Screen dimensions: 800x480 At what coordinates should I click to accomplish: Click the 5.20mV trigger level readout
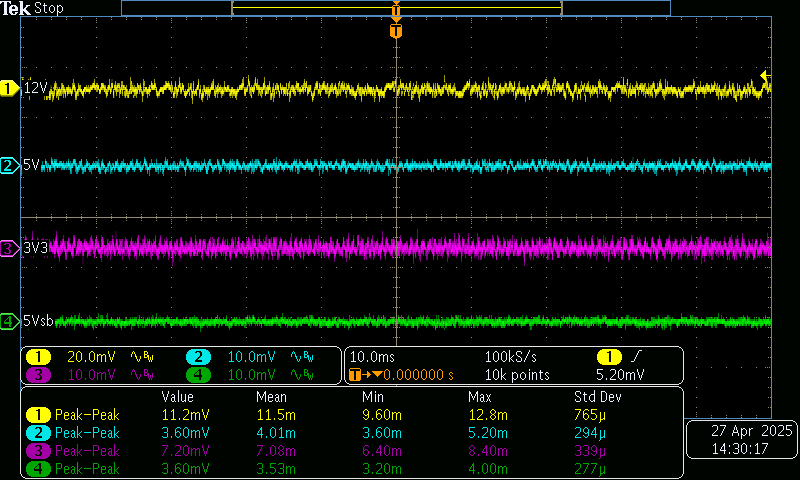click(620, 375)
